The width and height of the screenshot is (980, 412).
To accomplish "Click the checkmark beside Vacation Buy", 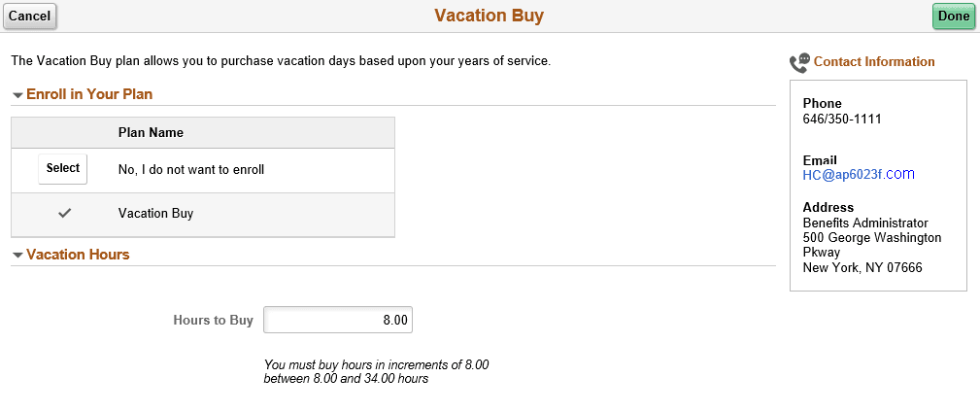I will 64,213.
